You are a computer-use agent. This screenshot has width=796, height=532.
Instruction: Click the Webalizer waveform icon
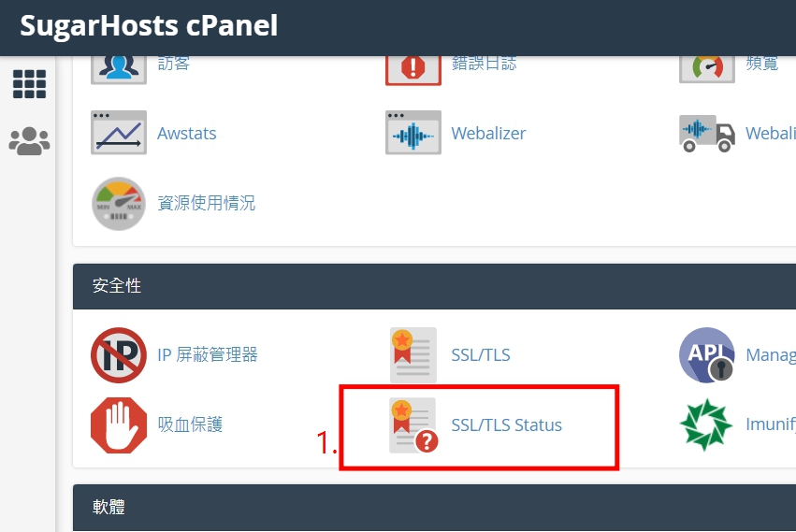click(413, 133)
